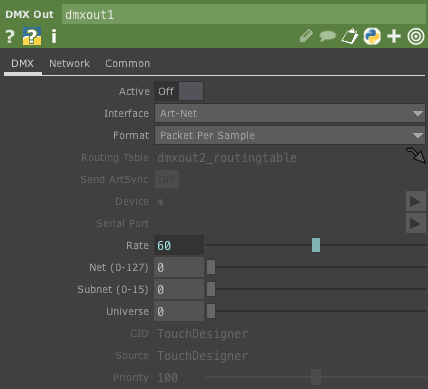Click the Subnet (0-15) value field
Image resolution: width=428 pixels, height=389 pixels.
coord(179,289)
